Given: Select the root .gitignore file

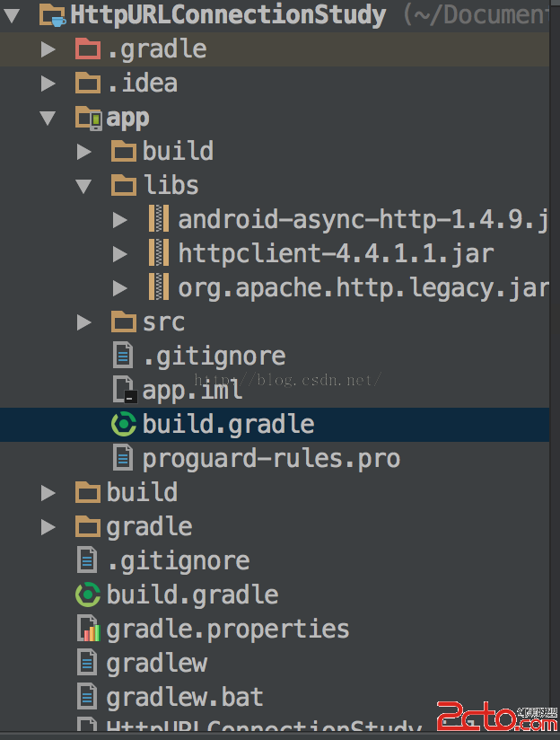Looking at the screenshot, I should click(178, 560).
